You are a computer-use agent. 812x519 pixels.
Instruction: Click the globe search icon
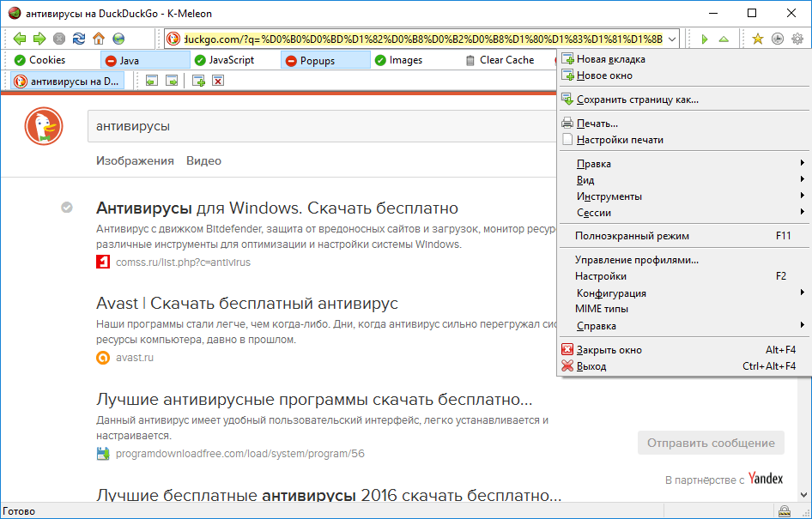tap(118, 39)
